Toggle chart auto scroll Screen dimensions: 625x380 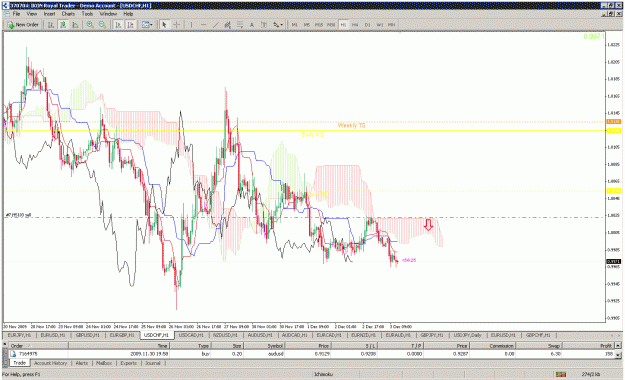click(118, 25)
